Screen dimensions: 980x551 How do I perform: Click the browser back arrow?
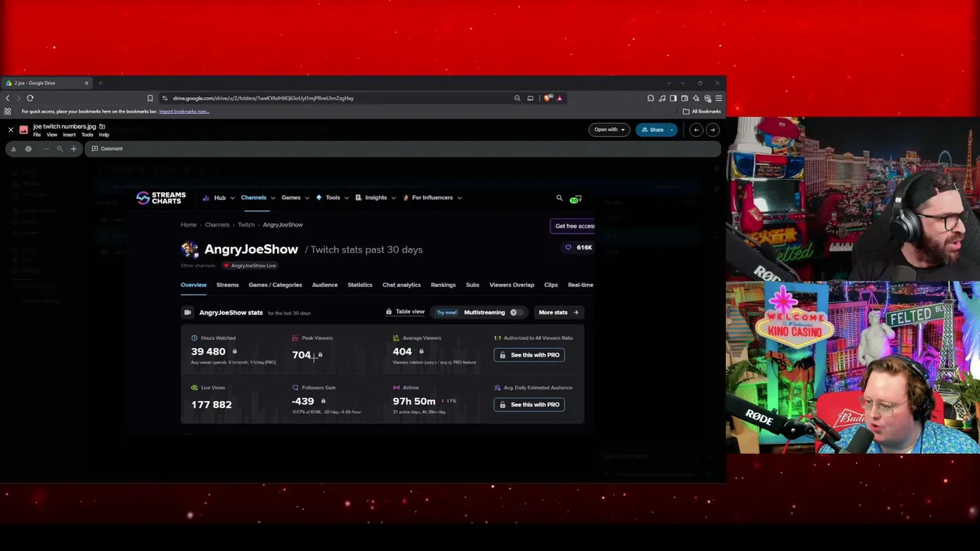8,98
